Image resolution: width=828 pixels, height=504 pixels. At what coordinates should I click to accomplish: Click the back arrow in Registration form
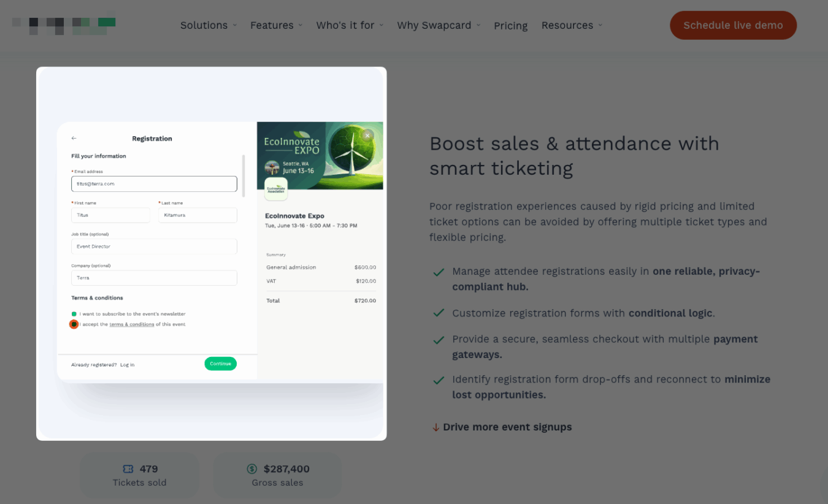[x=74, y=139]
